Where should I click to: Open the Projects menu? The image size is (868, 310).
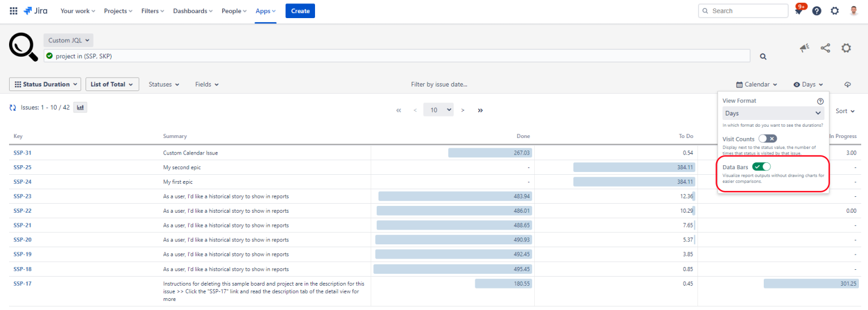(118, 11)
